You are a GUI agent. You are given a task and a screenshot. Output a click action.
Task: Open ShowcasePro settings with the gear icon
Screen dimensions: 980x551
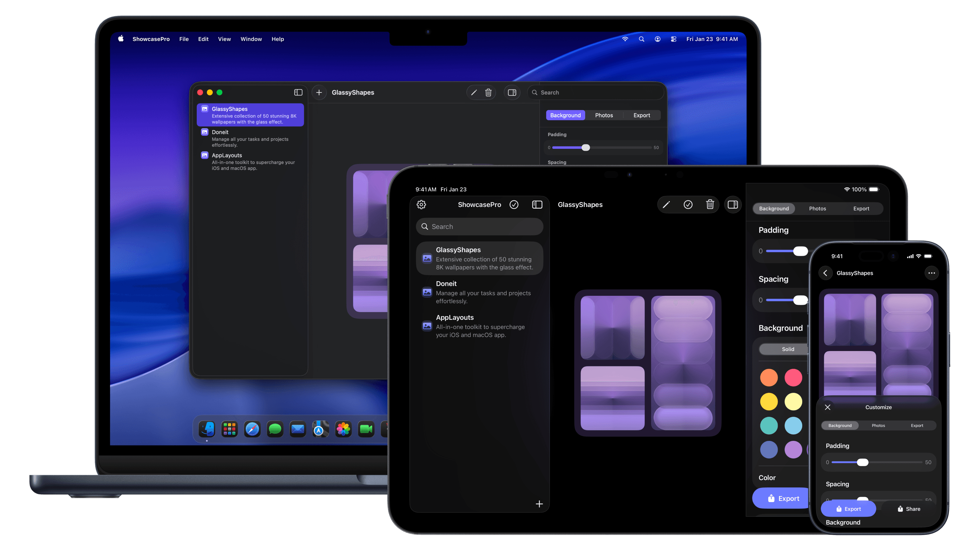421,204
